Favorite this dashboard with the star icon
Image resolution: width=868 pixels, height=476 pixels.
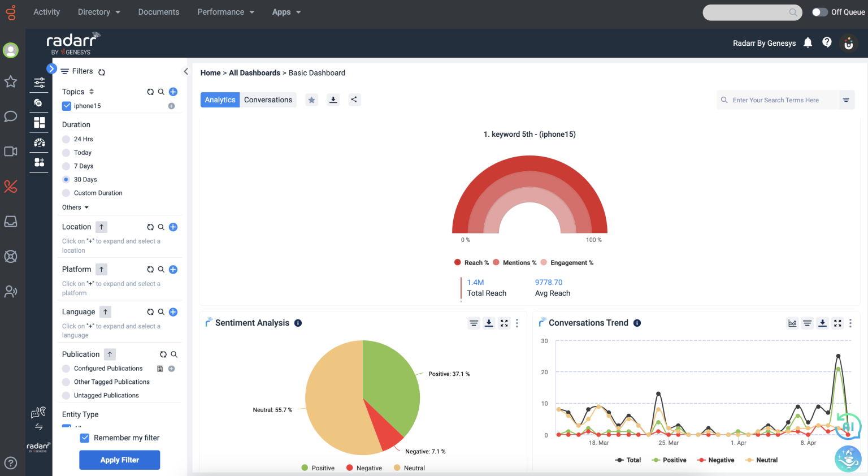click(311, 99)
